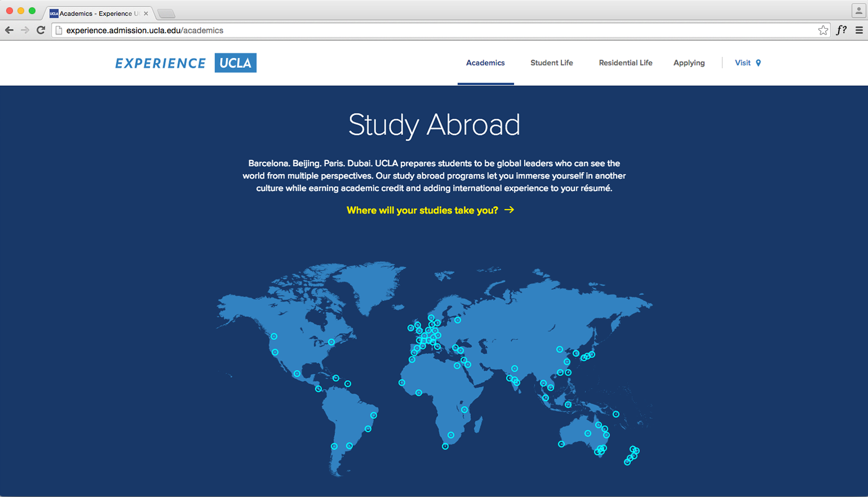The height and width of the screenshot is (497, 868).
Task: Click the Study Abroad heading
Action: coord(434,125)
